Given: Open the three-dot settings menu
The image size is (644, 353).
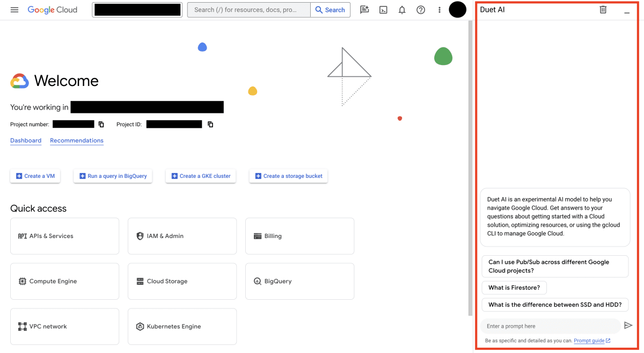Looking at the screenshot, I should click(440, 10).
